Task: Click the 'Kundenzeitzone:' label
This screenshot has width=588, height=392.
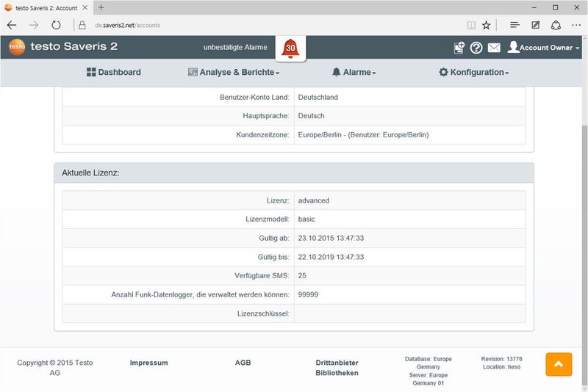Action: pos(263,135)
